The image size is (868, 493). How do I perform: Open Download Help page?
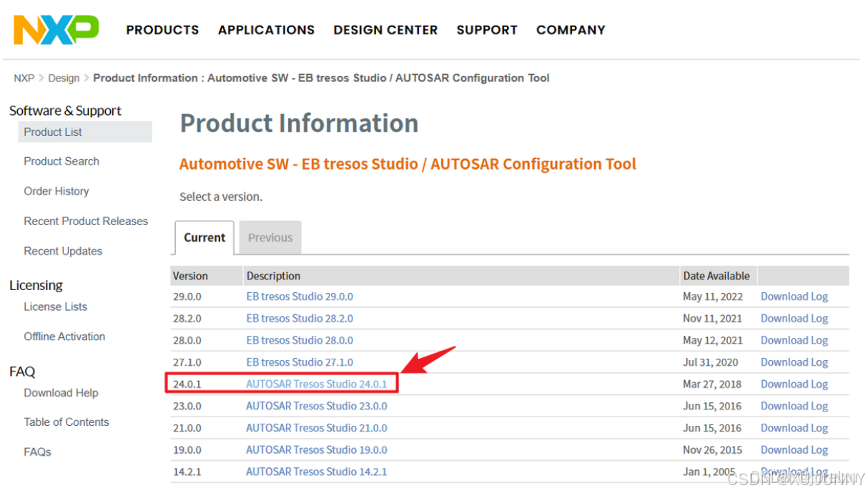coord(61,393)
